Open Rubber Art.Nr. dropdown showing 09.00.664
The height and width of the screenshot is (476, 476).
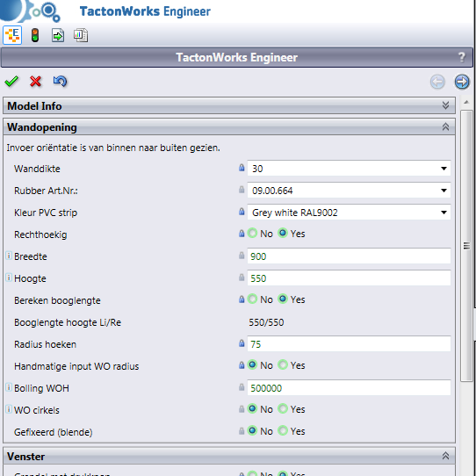click(349, 191)
